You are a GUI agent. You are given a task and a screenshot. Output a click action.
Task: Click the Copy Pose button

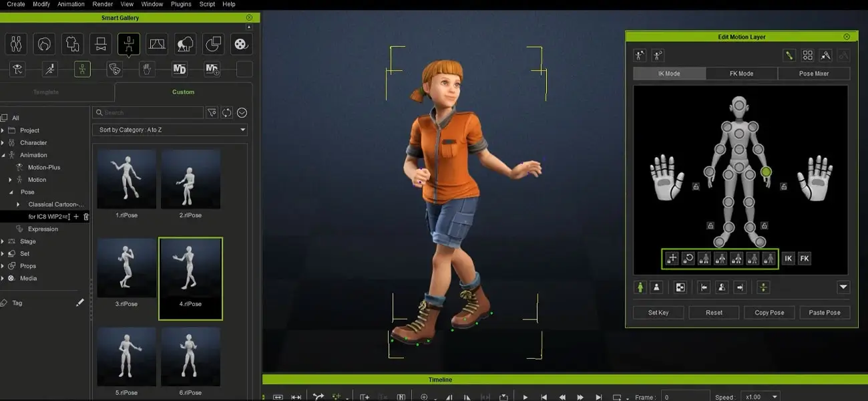click(769, 312)
